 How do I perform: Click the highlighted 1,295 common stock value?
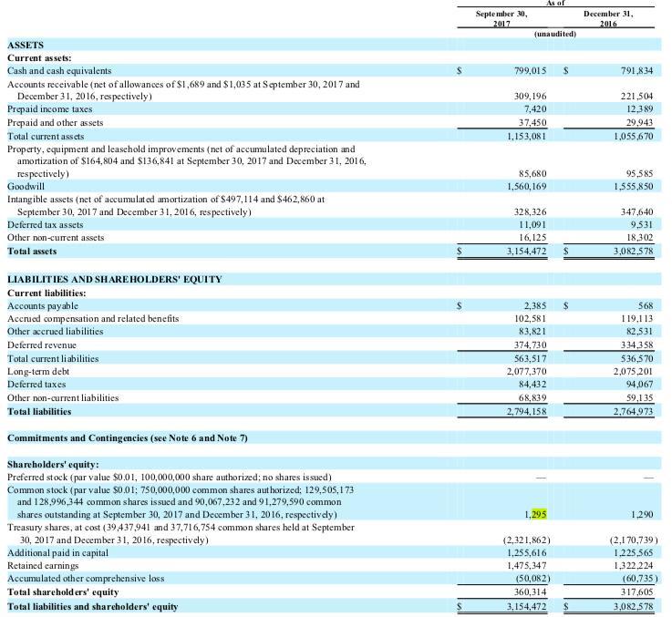click(x=536, y=514)
